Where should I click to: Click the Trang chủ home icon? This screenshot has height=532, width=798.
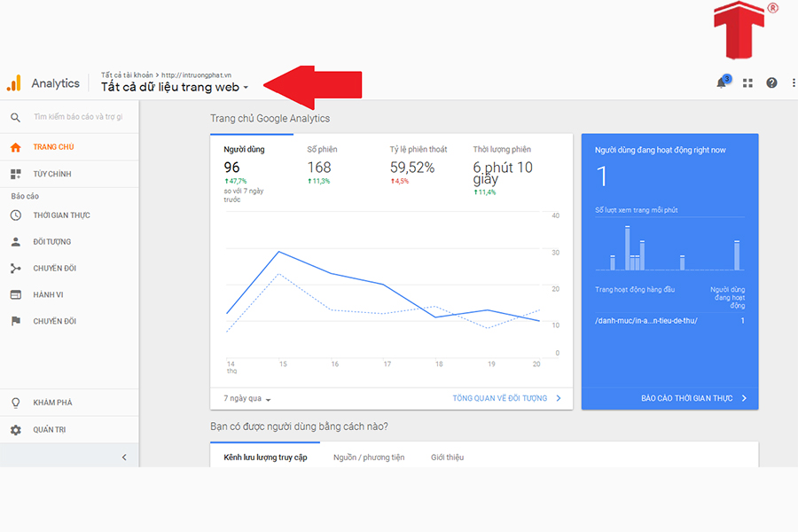(16, 147)
